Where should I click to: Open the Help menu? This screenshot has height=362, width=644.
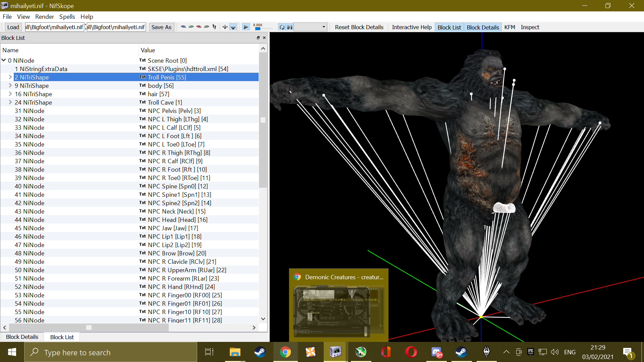tap(87, 16)
